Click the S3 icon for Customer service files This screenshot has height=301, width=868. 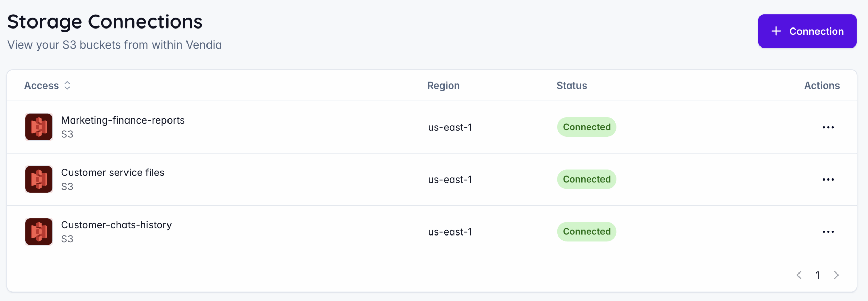tap(39, 179)
